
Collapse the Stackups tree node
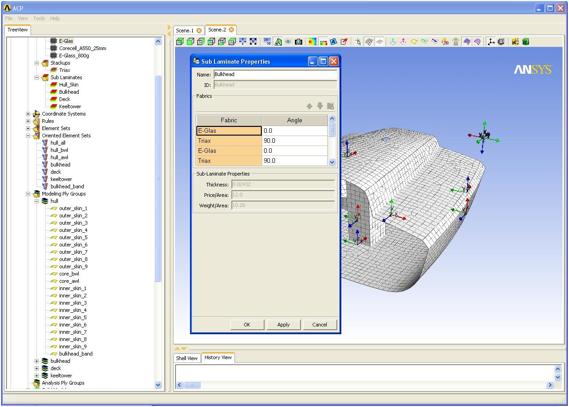(x=37, y=63)
